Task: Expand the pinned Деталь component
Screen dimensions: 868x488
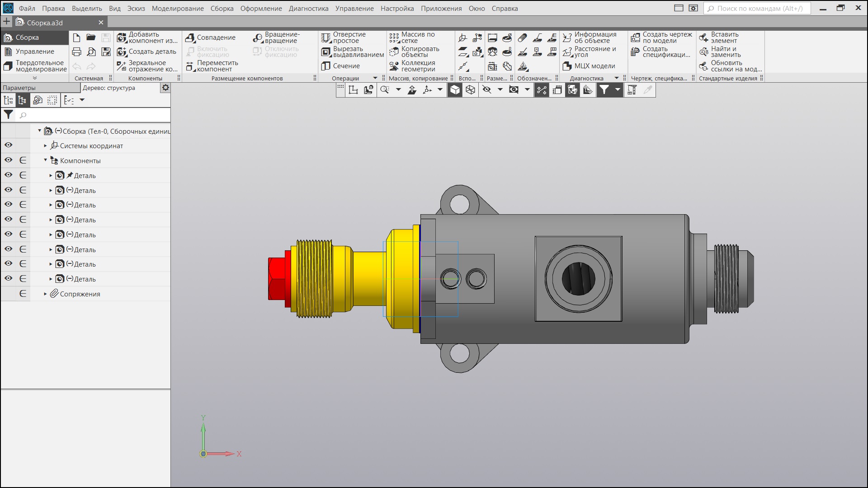Action: 51,175
